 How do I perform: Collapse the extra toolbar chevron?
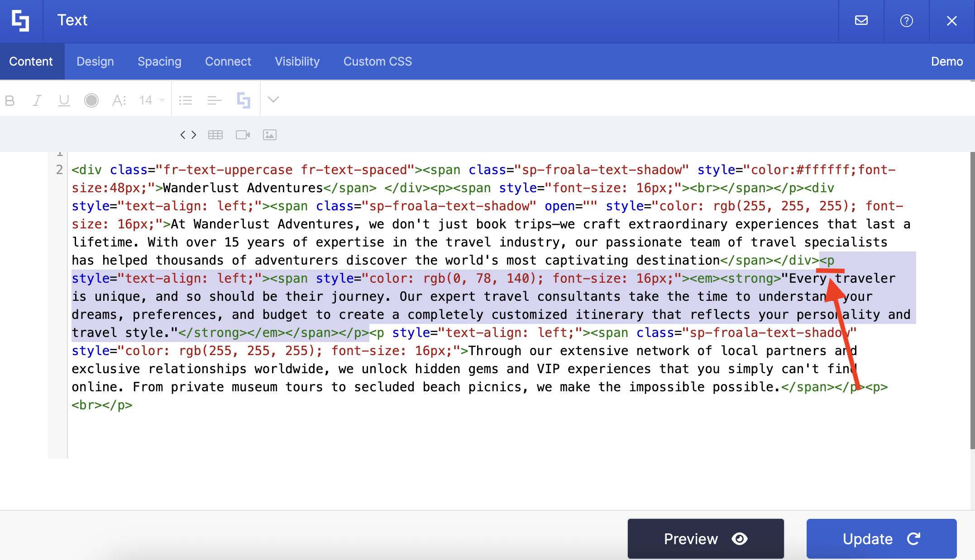click(x=273, y=100)
